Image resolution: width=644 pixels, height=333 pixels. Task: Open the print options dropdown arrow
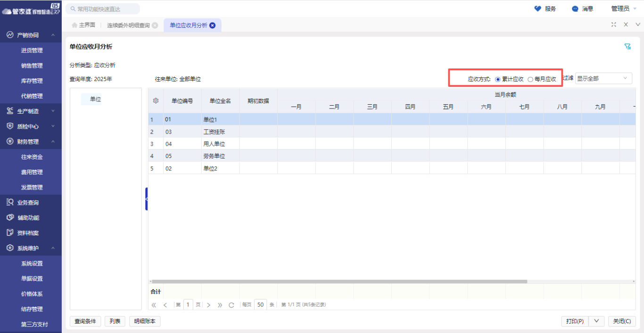coord(596,321)
